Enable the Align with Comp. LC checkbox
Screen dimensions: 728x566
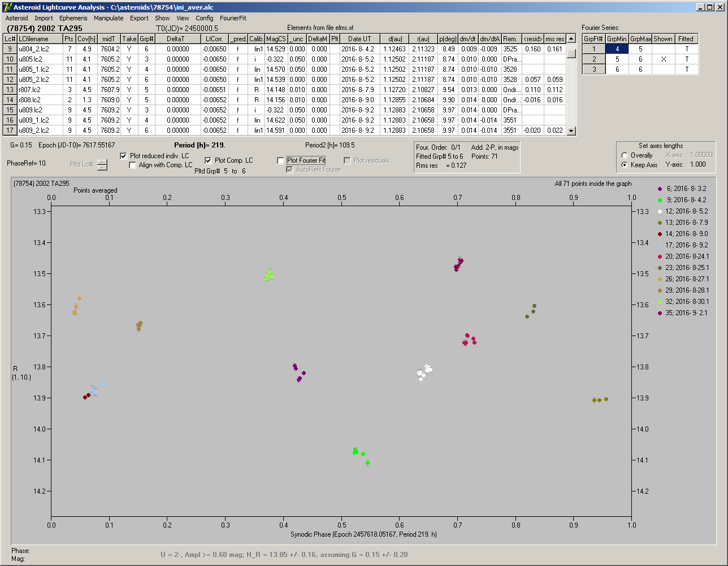click(x=133, y=166)
